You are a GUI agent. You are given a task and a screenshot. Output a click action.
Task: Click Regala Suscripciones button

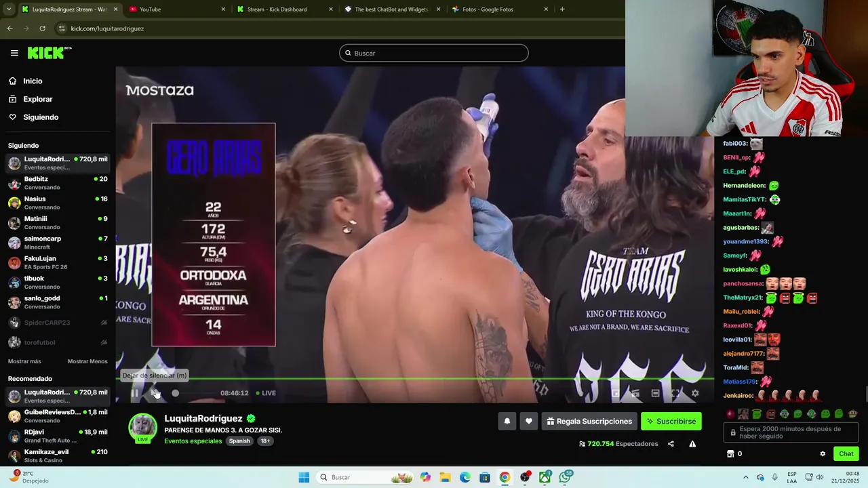coord(589,422)
